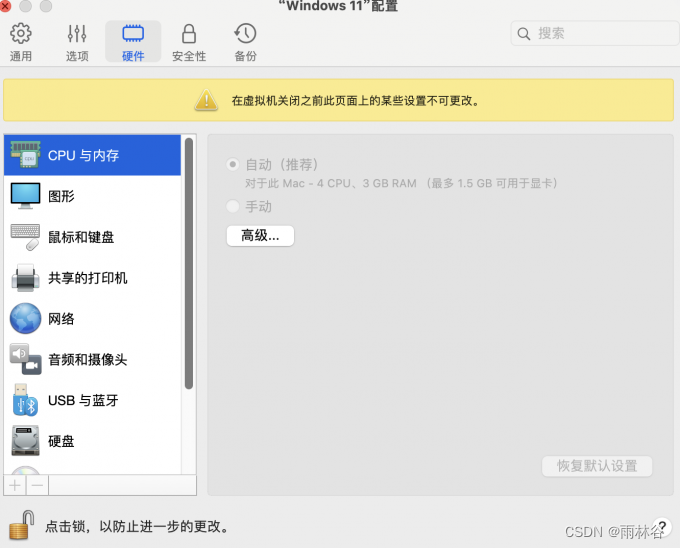680x548 pixels.
Task: Go to the 备份 backup tab
Action: (245, 42)
